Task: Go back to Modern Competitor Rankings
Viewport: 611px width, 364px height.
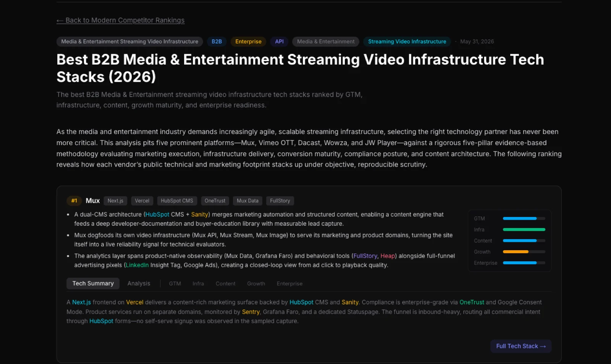Action: (120, 20)
